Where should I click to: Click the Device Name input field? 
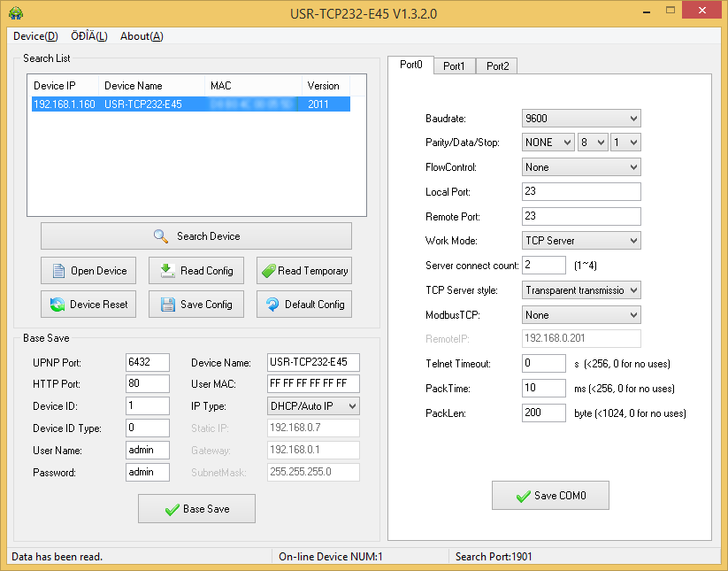(x=313, y=362)
